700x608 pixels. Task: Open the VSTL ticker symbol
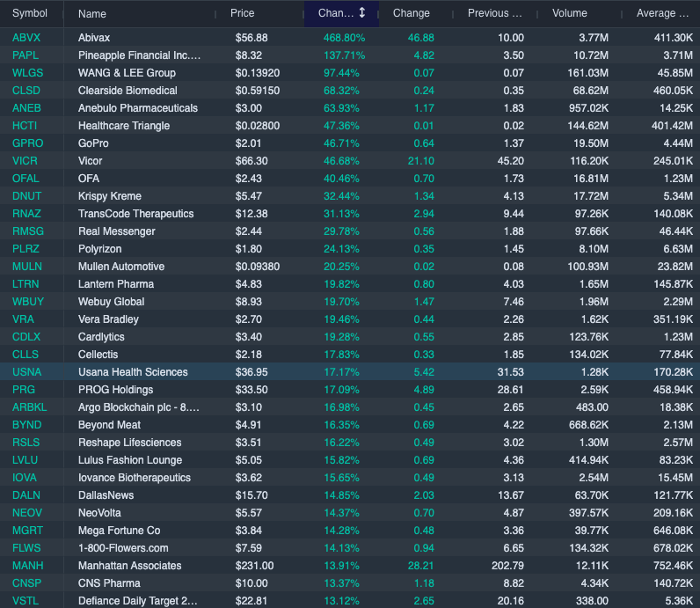point(26,601)
